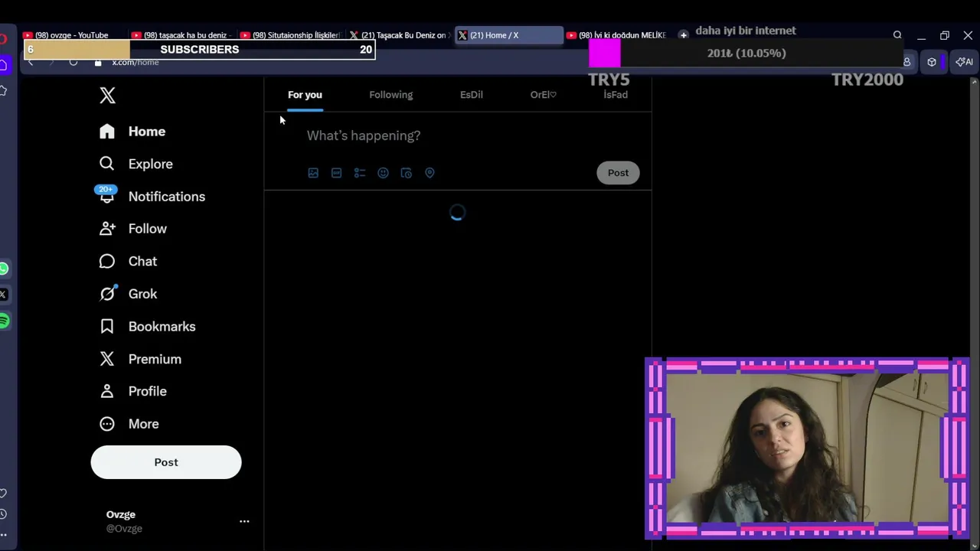Viewport: 980px width, 551px height.
Task: Switch to the İsFad tab
Action: [616, 95]
